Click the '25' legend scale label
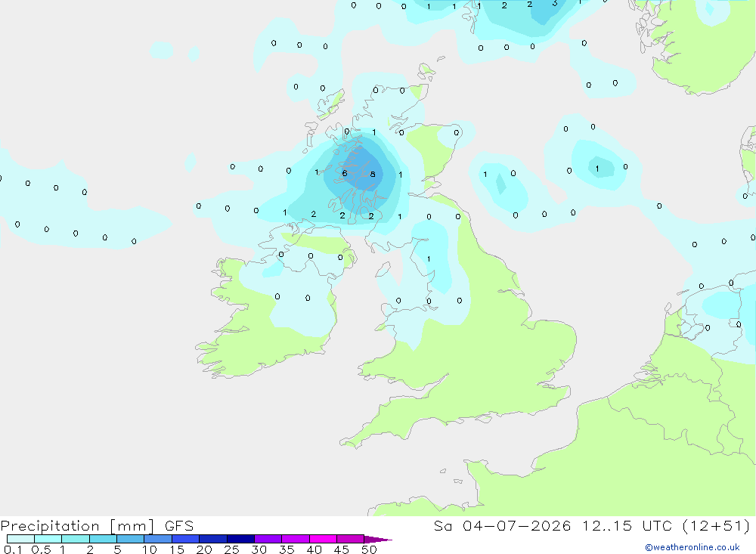Viewport: 756px width, 554px height. [231, 549]
